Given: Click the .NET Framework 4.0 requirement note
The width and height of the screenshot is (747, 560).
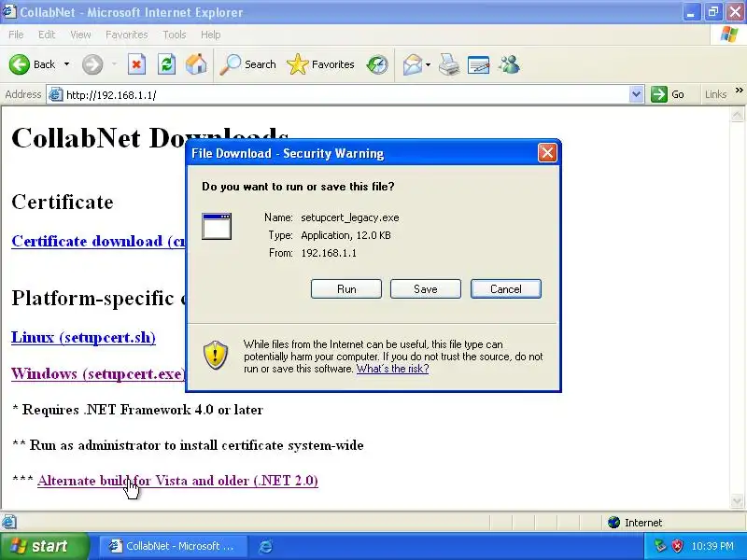Looking at the screenshot, I should pos(137,410).
